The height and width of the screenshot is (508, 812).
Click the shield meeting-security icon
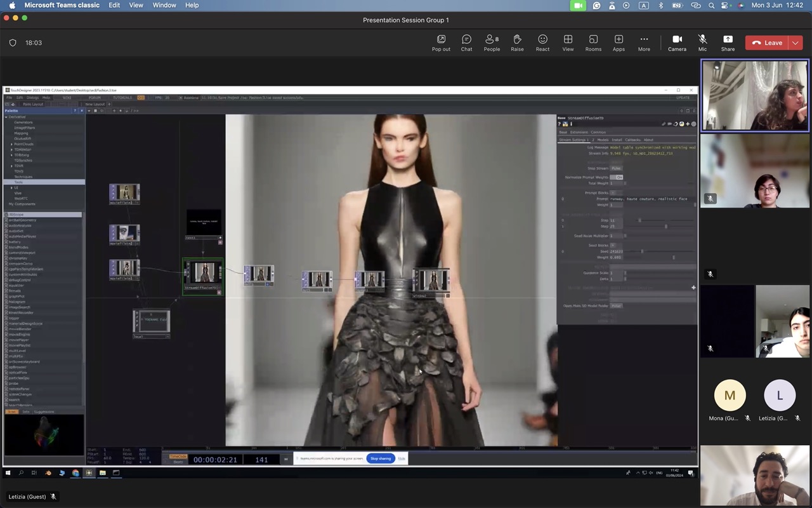pyautogui.click(x=13, y=43)
